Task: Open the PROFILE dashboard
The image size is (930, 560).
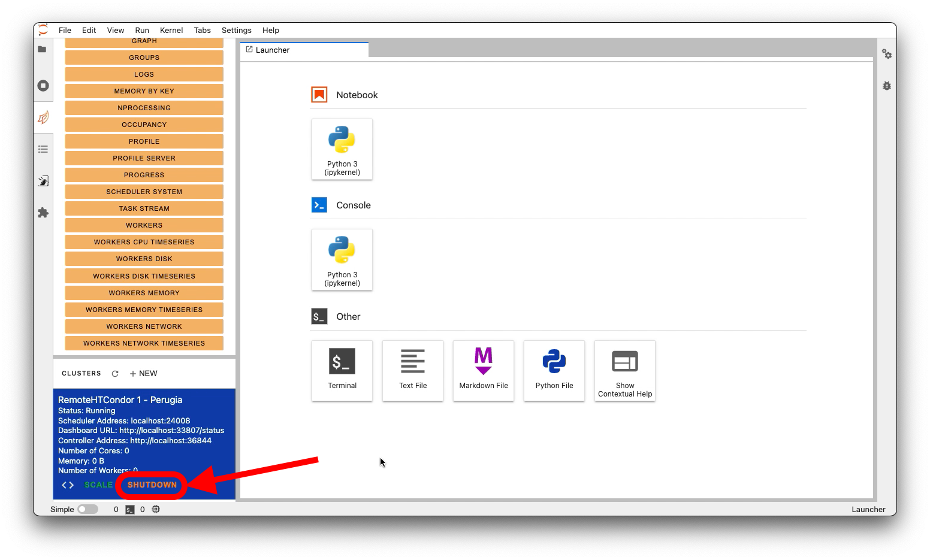Action: coord(144,141)
